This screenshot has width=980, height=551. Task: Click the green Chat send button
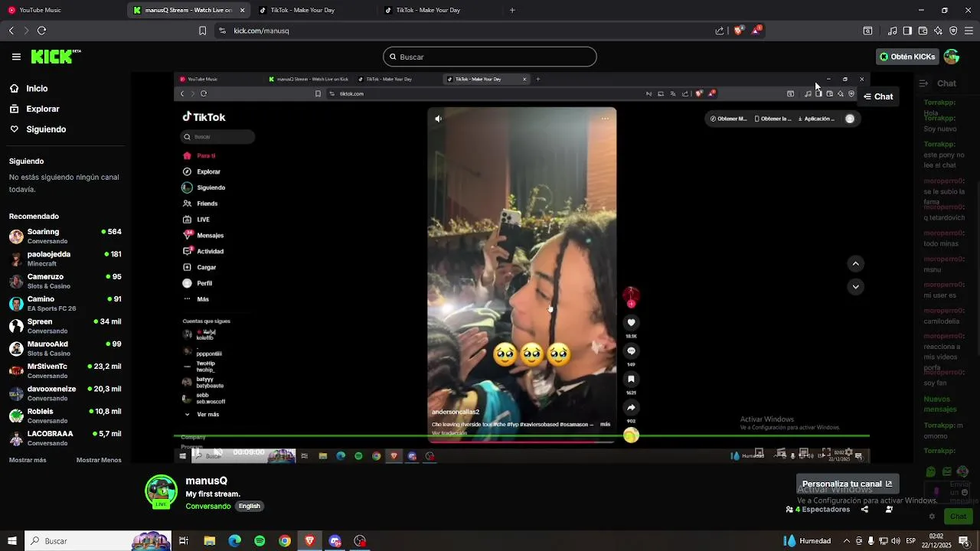(959, 517)
